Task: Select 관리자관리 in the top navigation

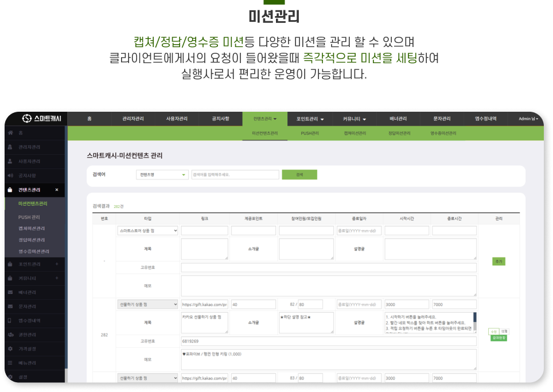Action: pos(133,119)
